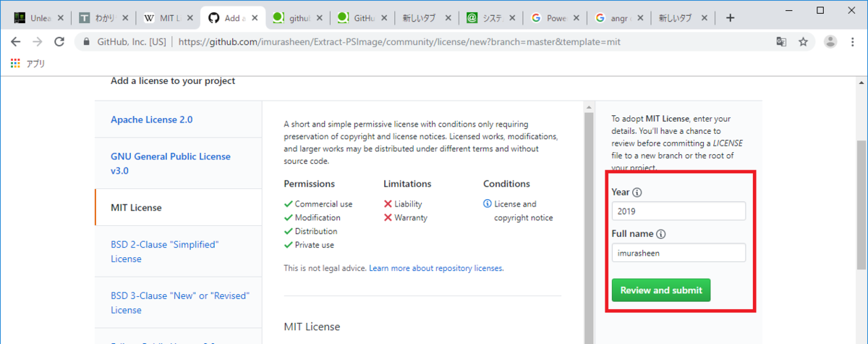
Task: Open the apps grid shortcut in bookmarks bar
Action: [x=15, y=64]
